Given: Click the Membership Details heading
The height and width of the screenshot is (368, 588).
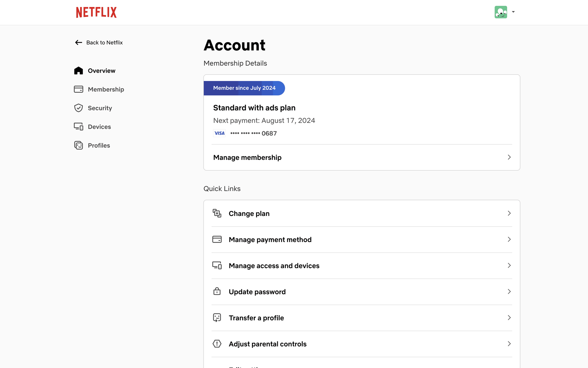Looking at the screenshot, I should (x=235, y=63).
